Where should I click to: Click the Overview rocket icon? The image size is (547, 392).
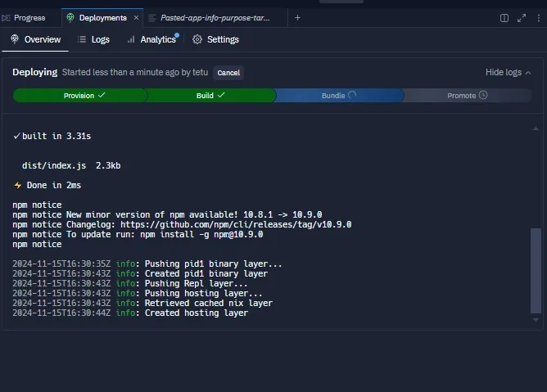click(15, 39)
